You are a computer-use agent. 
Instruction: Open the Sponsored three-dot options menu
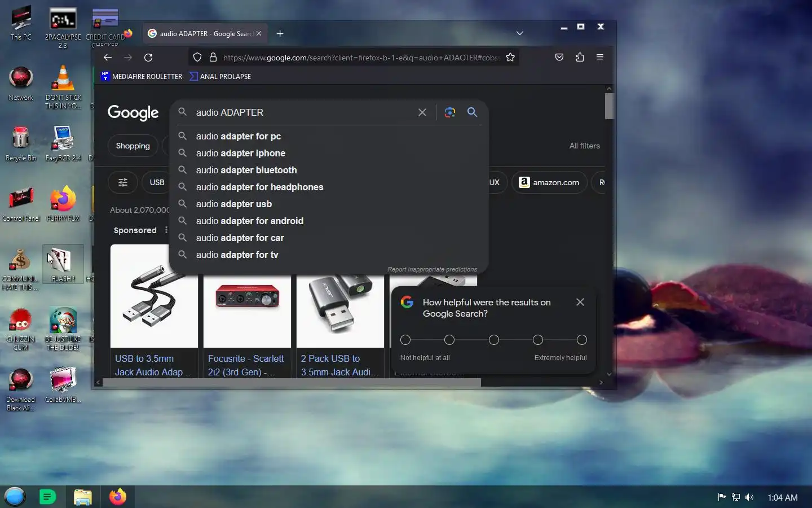(x=166, y=230)
